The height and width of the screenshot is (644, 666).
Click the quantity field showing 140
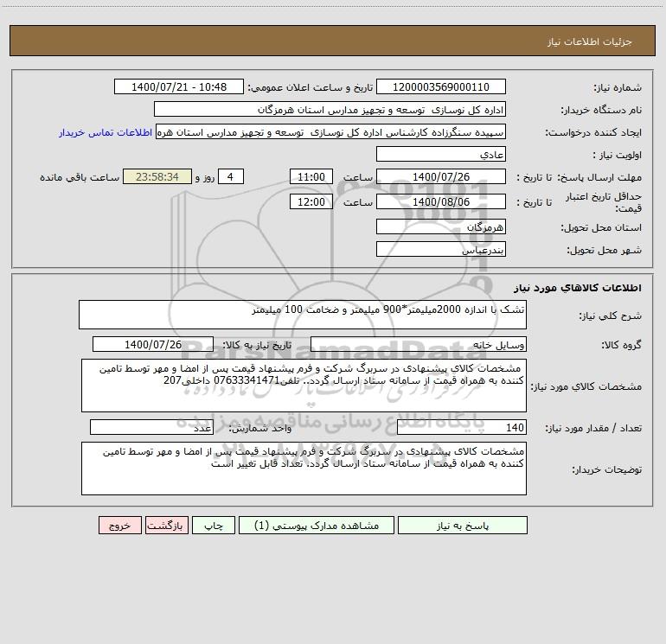click(x=462, y=428)
